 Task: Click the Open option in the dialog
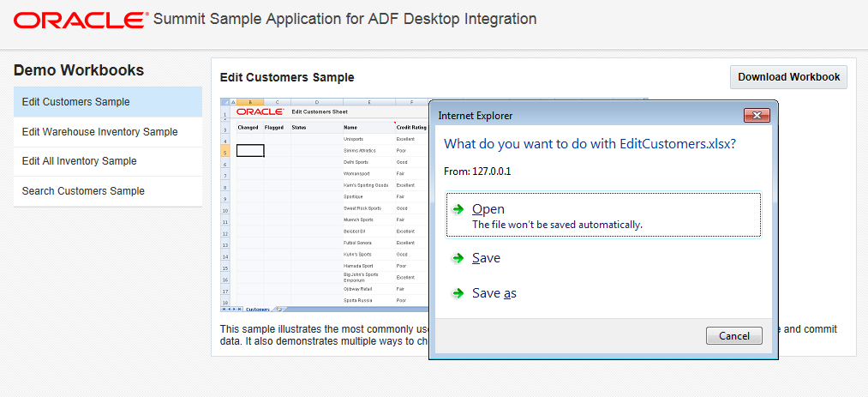point(603,215)
